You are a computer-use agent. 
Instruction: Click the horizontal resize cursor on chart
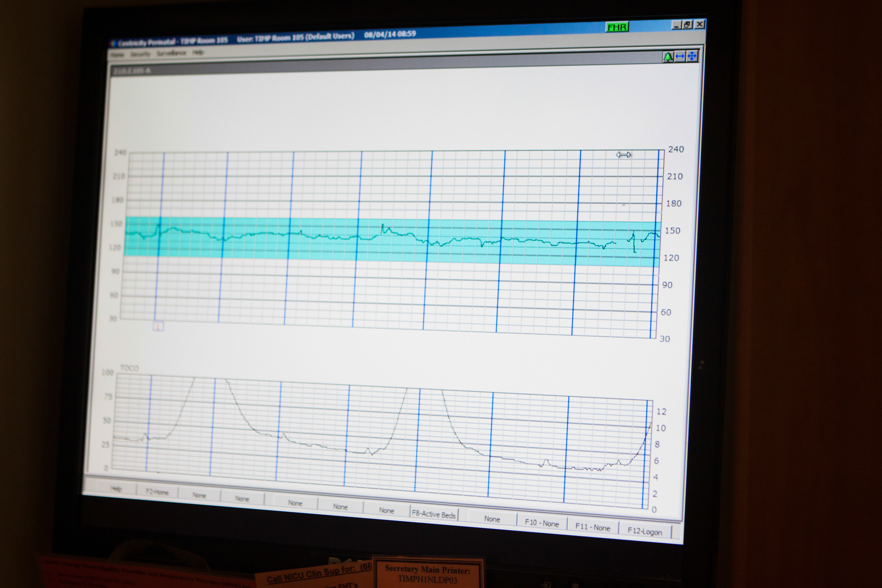click(x=624, y=155)
